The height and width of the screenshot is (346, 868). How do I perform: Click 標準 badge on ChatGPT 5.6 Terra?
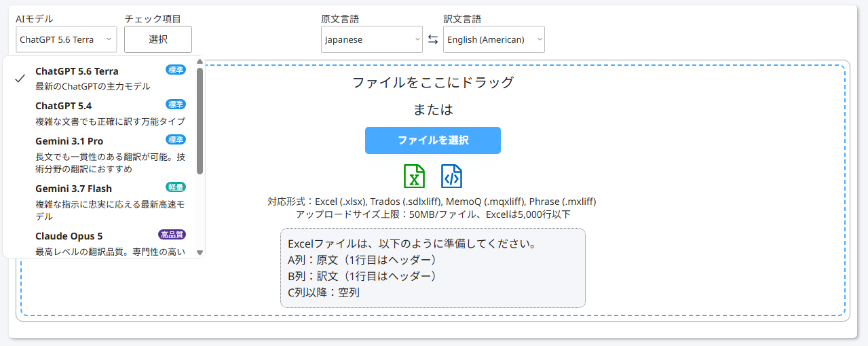click(176, 69)
